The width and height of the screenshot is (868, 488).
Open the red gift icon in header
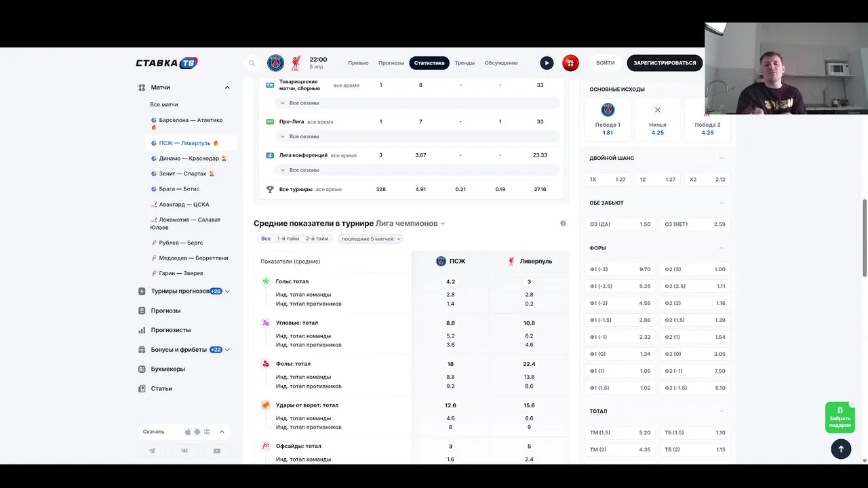[x=570, y=63]
